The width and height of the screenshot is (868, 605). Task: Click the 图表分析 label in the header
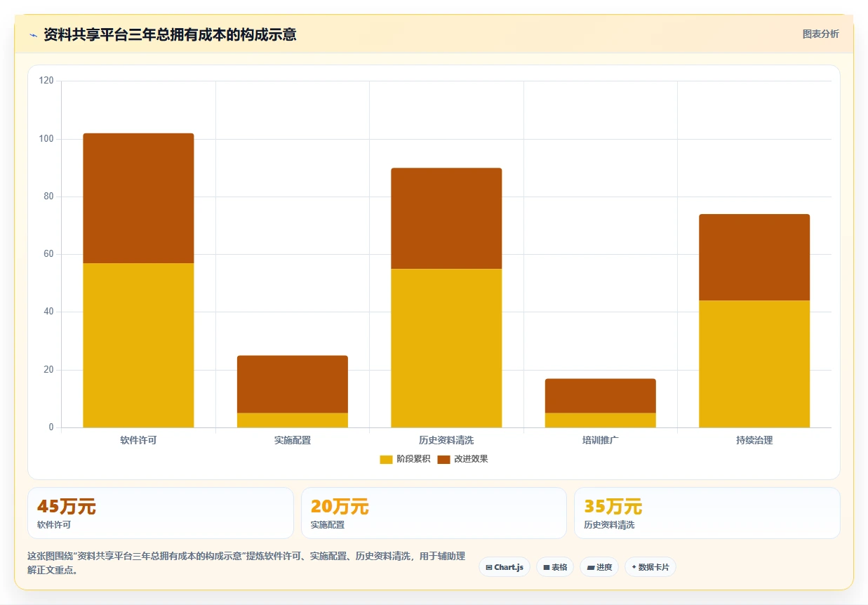click(x=820, y=34)
